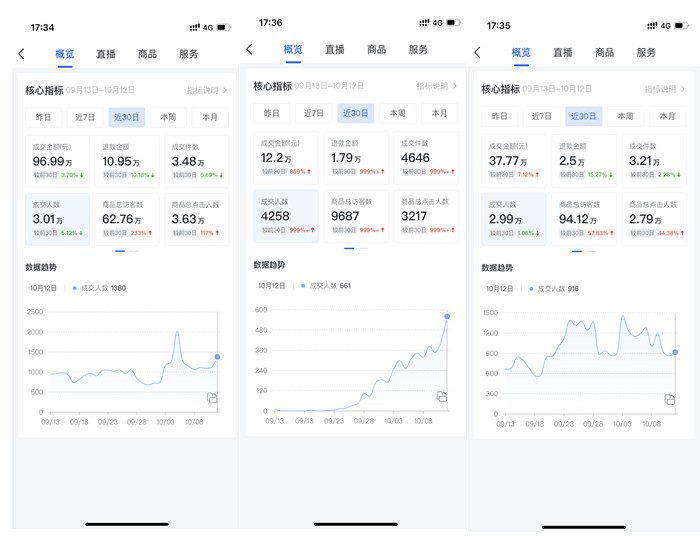700x536 pixels.
Task: Switch to 直播 tab on the 17:34 screen
Action: [x=106, y=54]
